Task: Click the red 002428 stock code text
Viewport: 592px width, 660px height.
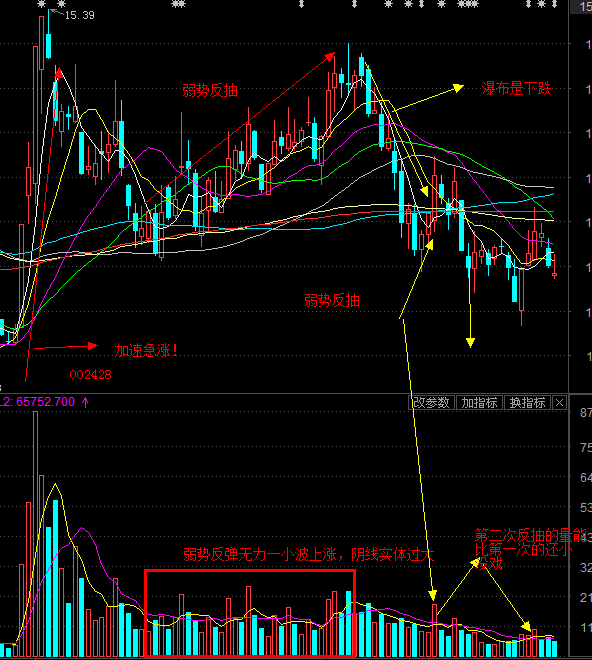Action: [x=91, y=375]
